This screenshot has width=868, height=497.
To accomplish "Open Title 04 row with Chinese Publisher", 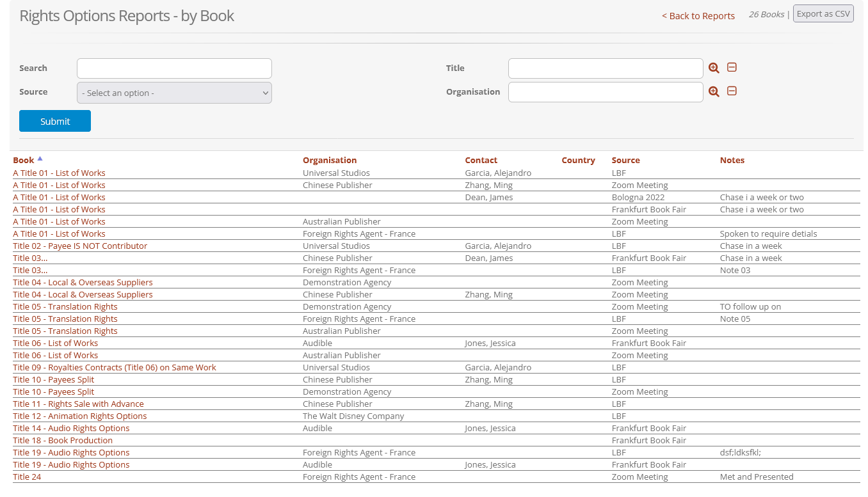I will pos(83,294).
